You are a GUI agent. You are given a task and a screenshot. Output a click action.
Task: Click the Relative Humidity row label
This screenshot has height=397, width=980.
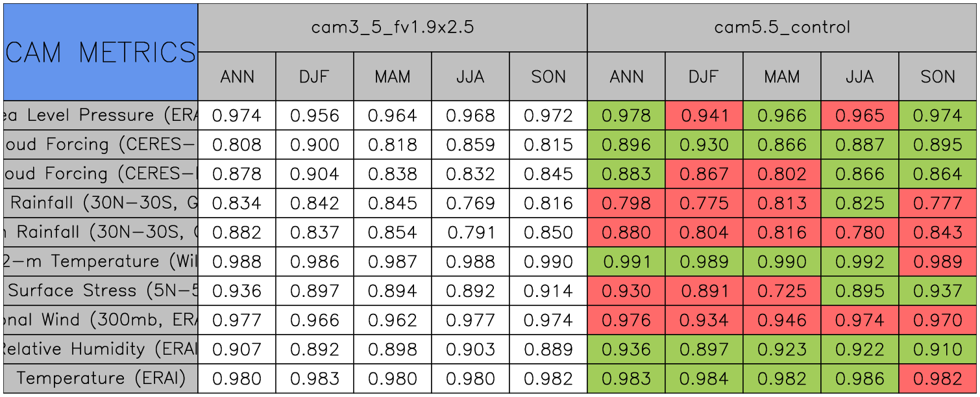click(101, 350)
